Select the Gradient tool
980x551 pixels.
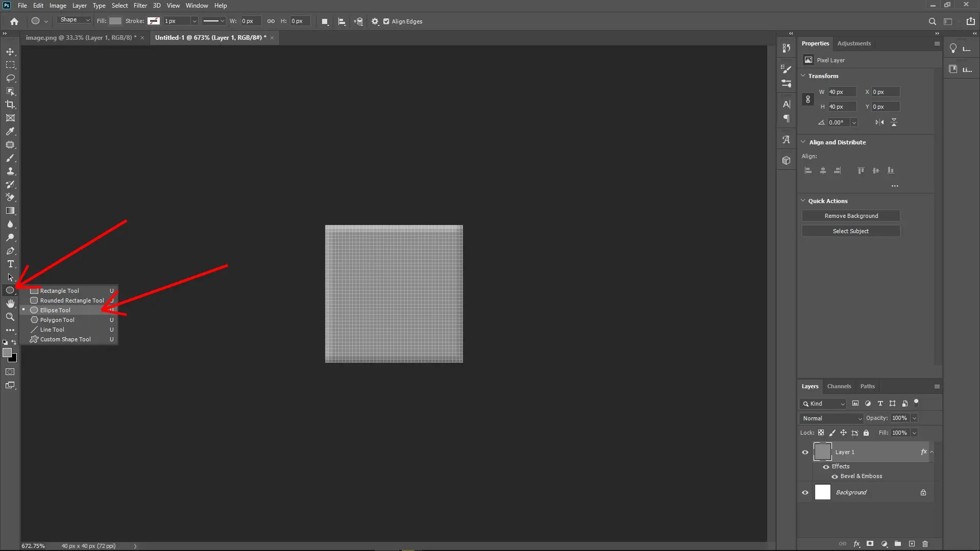pos(10,211)
